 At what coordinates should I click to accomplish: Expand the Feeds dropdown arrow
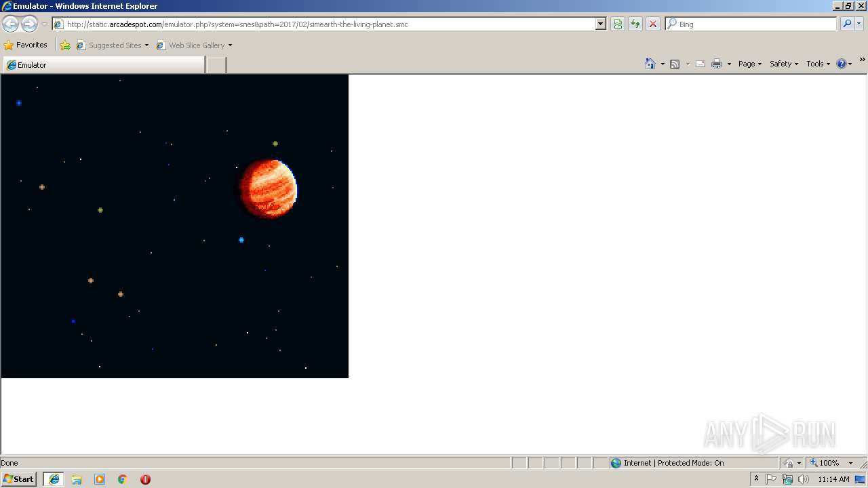click(x=688, y=64)
